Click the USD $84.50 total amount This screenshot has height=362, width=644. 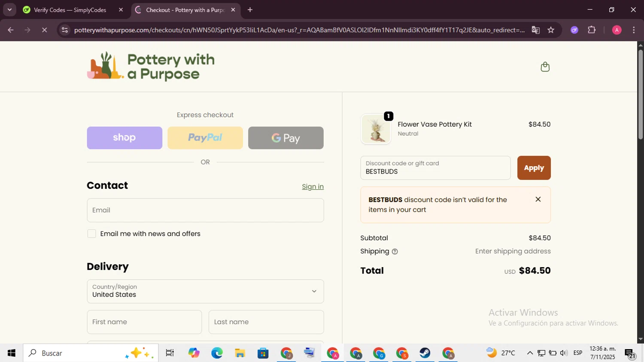click(528, 271)
